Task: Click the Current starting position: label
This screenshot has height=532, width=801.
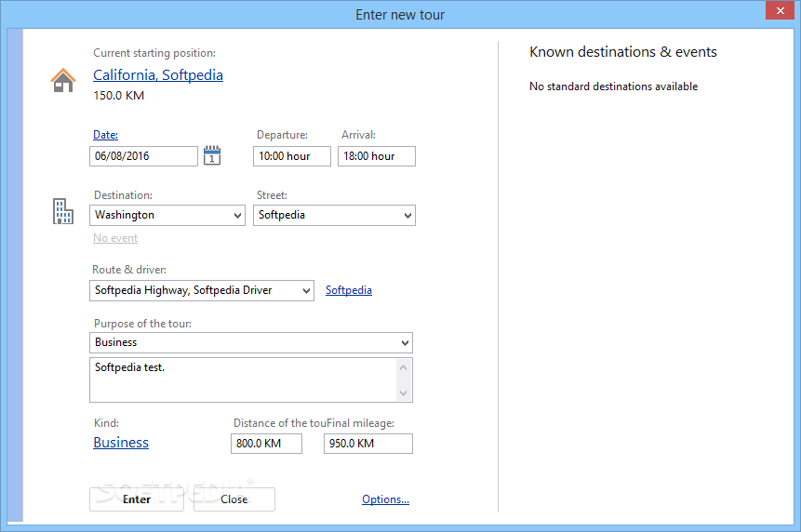Action: pyautogui.click(x=154, y=53)
